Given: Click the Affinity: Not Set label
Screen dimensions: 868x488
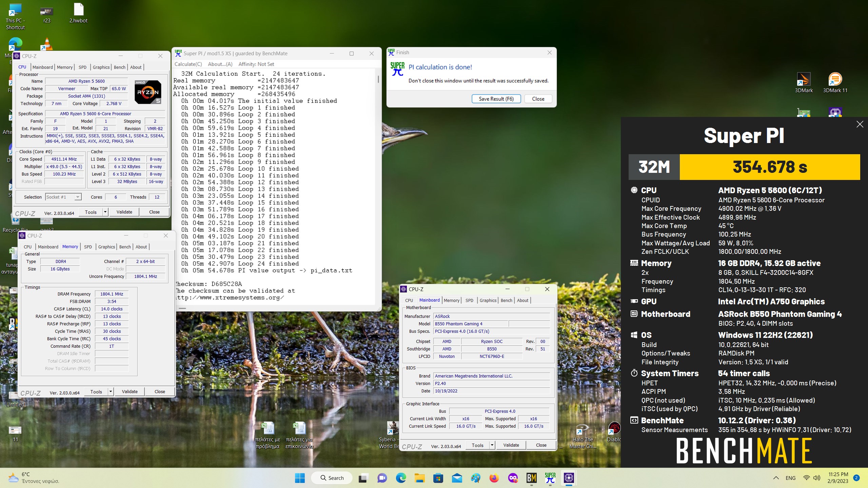Looking at the screenshot, I should 256,64.
